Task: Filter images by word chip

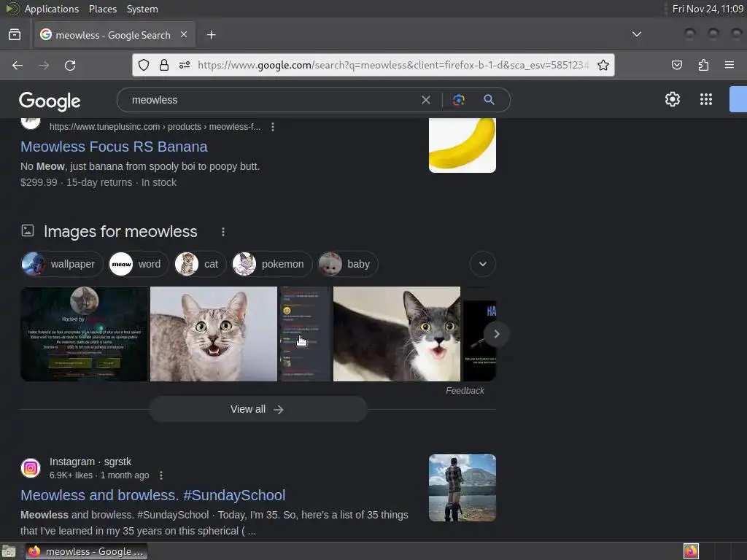Action: pyautogui.click(x=139, y=264)
